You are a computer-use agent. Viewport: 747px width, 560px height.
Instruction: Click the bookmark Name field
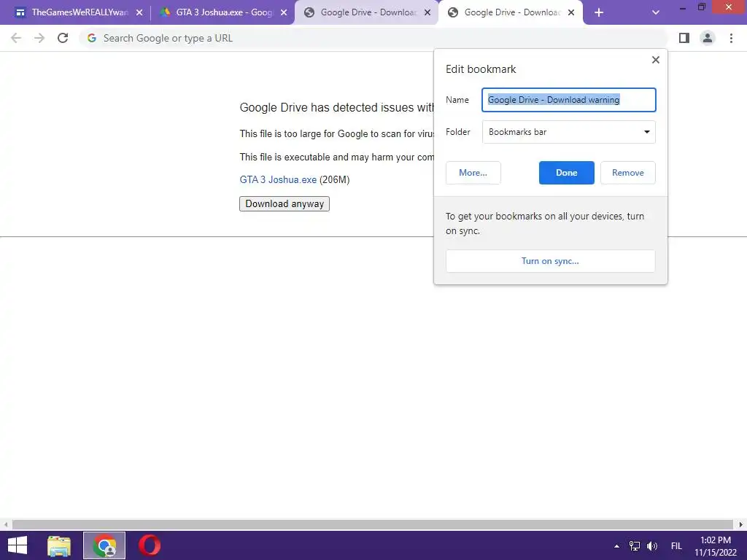[x=569, y=100]
